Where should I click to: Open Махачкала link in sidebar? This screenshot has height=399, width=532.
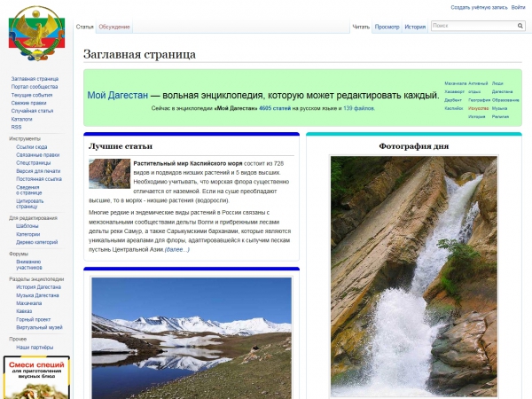(x=29, y=303)
